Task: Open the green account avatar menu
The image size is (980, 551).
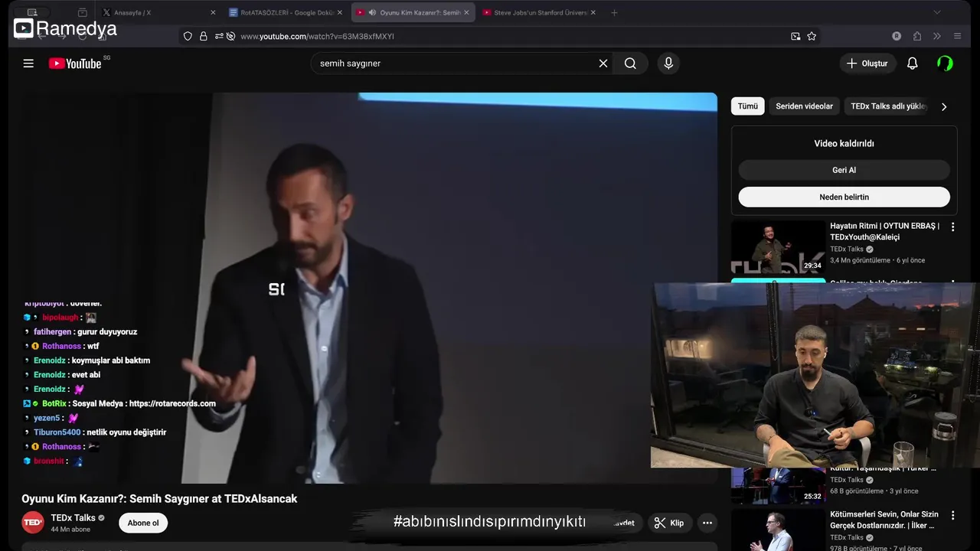Action: [945, 64]
